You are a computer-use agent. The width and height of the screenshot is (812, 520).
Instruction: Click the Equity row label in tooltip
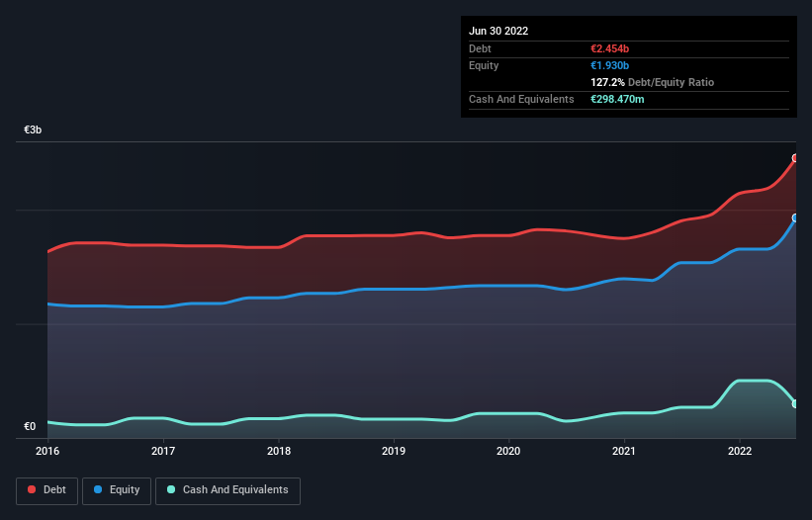coord(484,65)
